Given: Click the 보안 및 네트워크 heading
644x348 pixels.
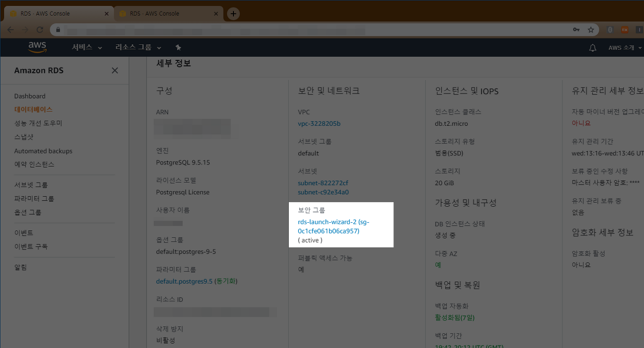Looking at the screenshot, I should [x=329, y=91].
